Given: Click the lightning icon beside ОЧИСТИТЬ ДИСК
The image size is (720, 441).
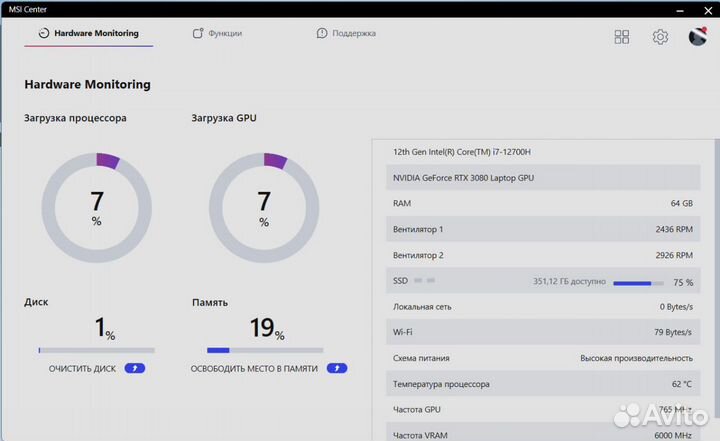Looking at the screenshot, I should coord(134,368).
